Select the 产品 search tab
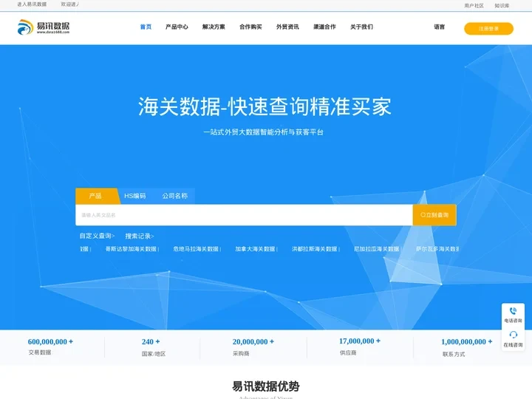 point(95,196)
